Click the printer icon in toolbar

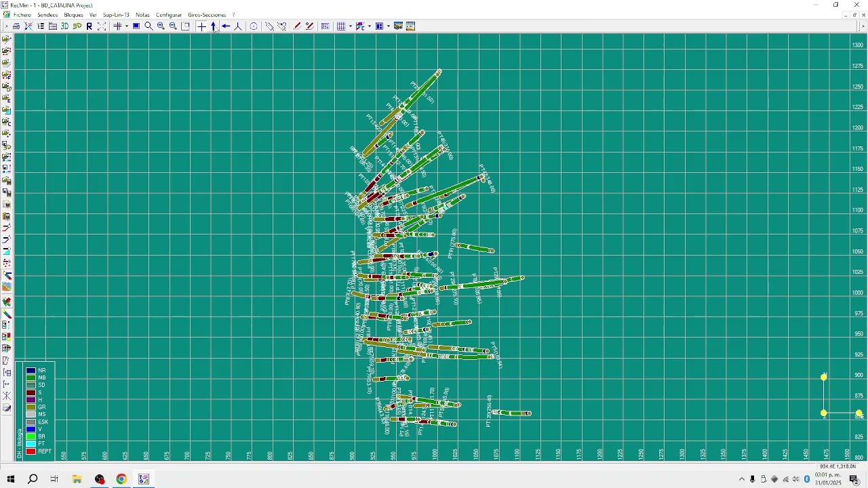pyautogui.click(x=16, y=26)
